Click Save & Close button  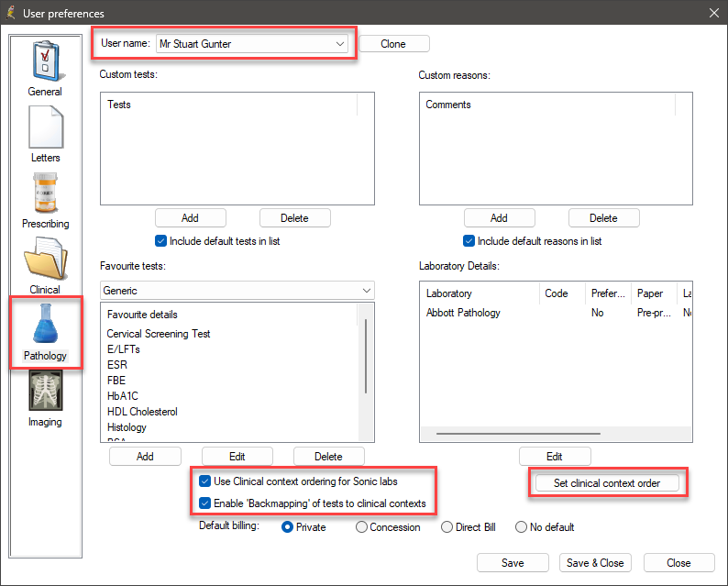595,563
